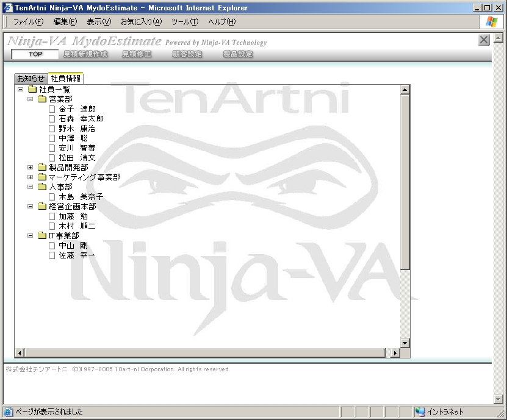
Task: Open 見積新規作成 page
Action: point(85,54)
